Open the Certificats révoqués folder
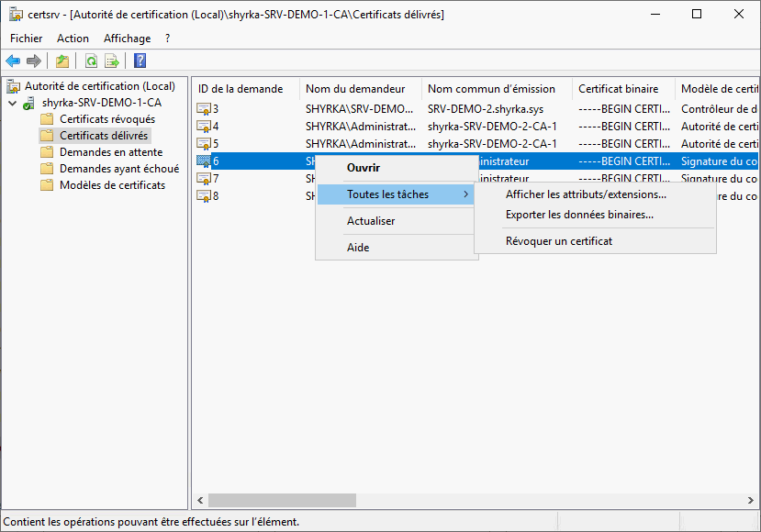This screenshot has width=761, height=532. [106, 119]
